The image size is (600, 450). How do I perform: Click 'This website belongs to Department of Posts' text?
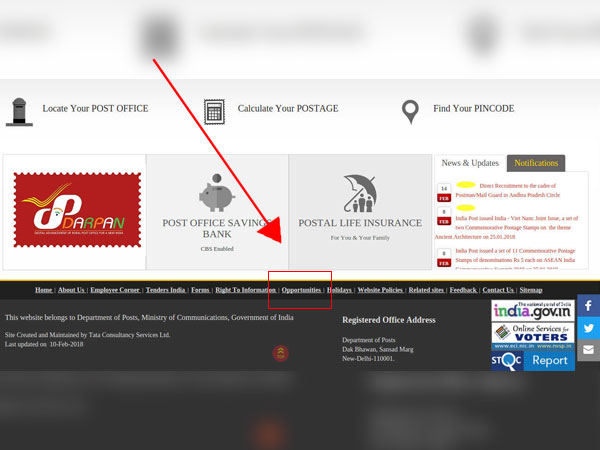[x=149, y=318]
